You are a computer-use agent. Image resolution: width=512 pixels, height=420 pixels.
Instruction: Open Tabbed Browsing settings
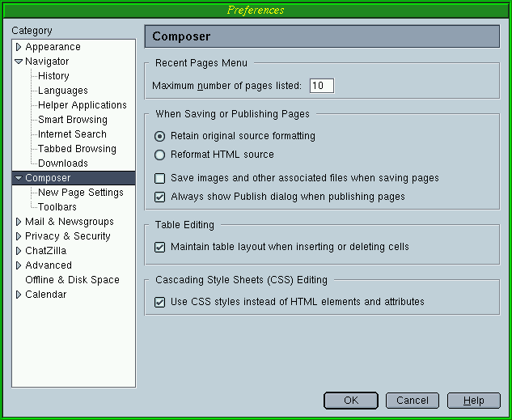click(77, 149)
